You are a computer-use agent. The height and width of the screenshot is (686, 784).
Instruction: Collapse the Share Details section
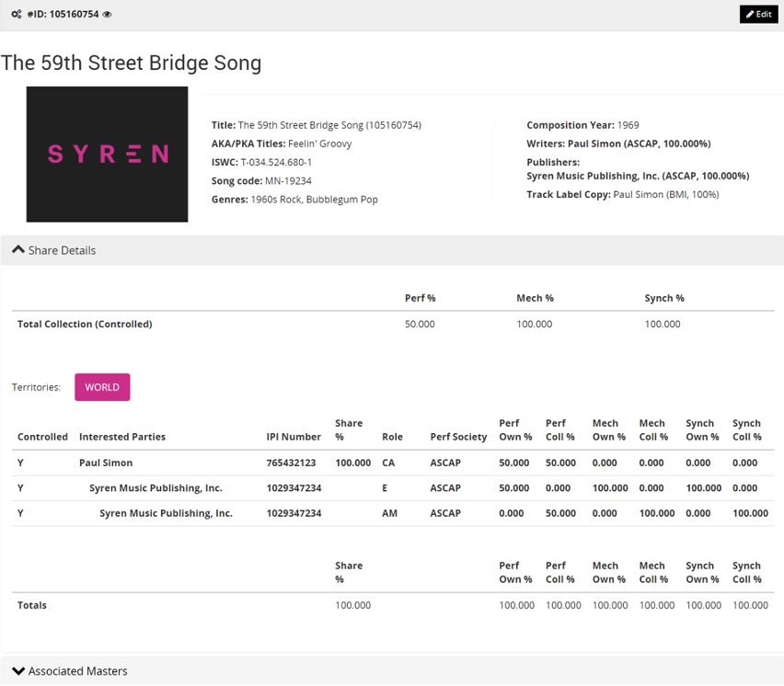pos(54,250)
